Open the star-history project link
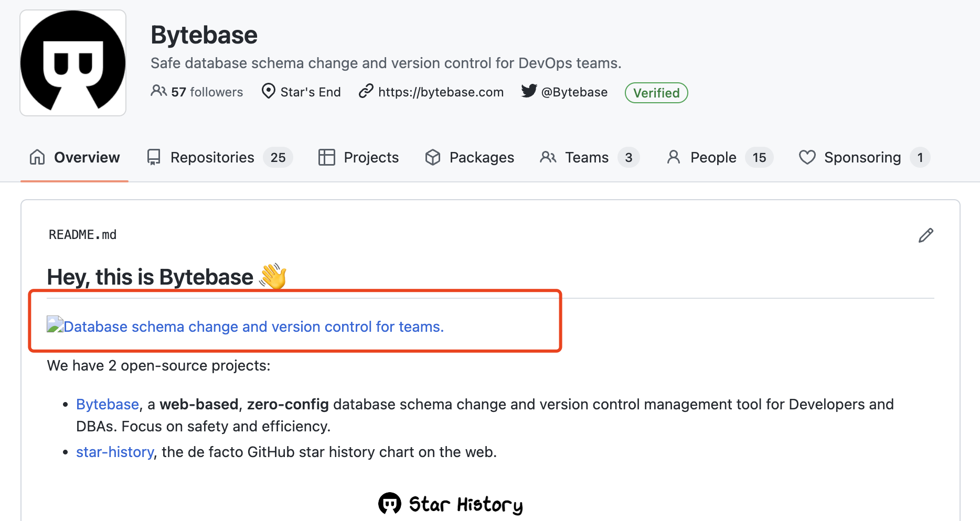 pyautogui.click(x=115, y=452)
